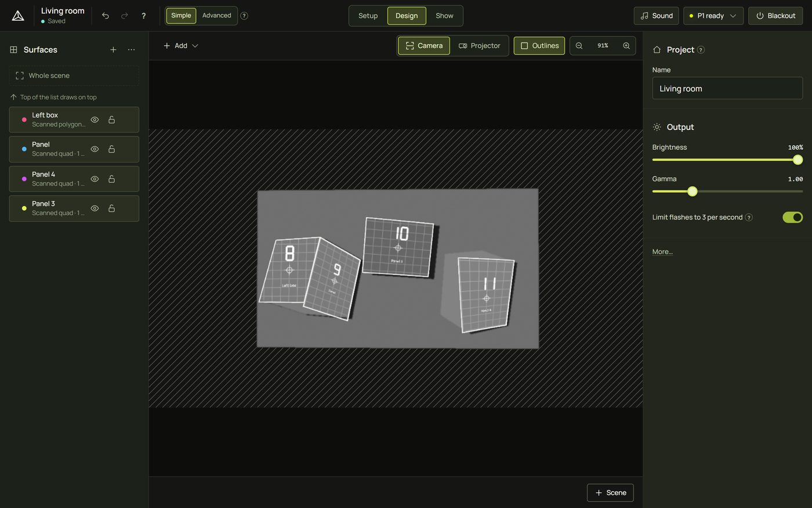Click the Blackout button

tap(775, 16)
